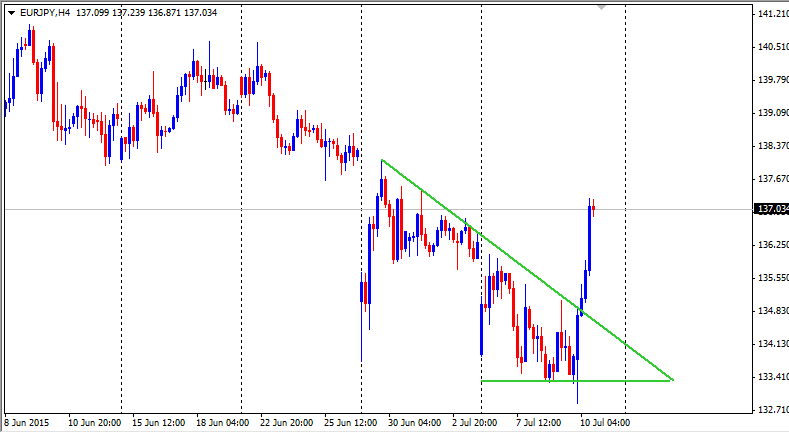The width and height of the screenshot is (789, 433).
Task: Click the 141.210 price scale label
Action: pyautogui.click(x=773, y=14)
